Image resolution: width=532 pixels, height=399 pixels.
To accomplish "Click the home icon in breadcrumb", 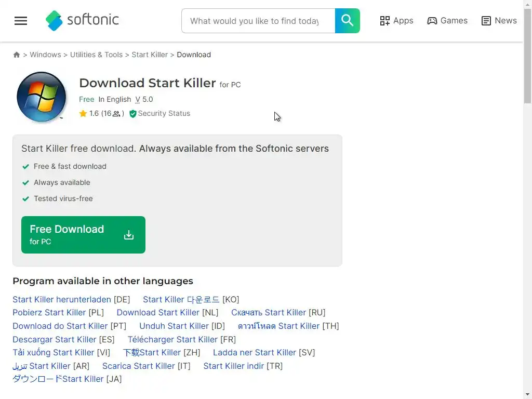I will coord(17,55).
